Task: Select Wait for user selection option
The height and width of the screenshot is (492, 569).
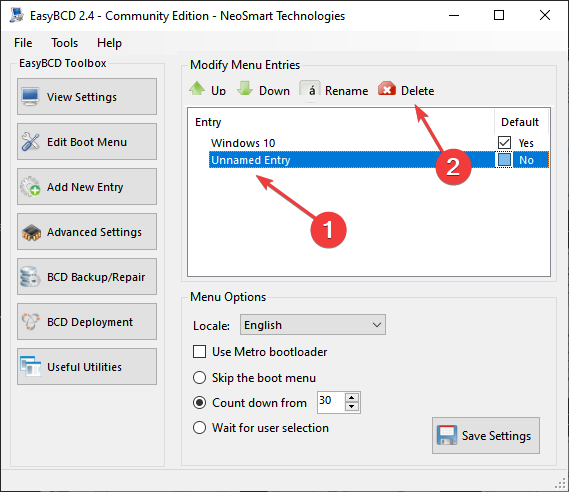Action: point(199,427)
